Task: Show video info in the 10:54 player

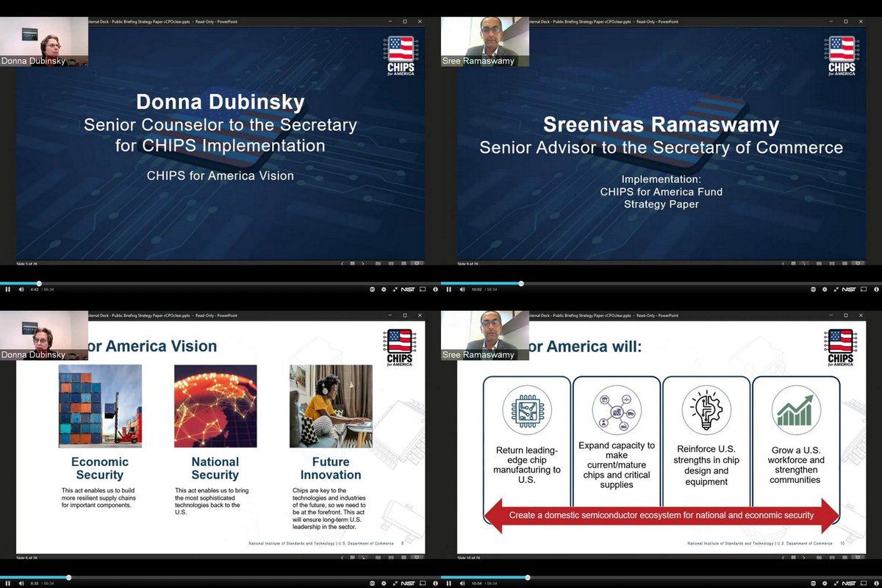Action: tap(876, 584)
